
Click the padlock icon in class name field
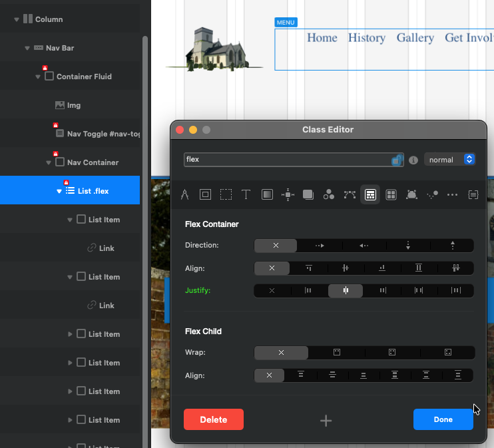click(397, 160)
